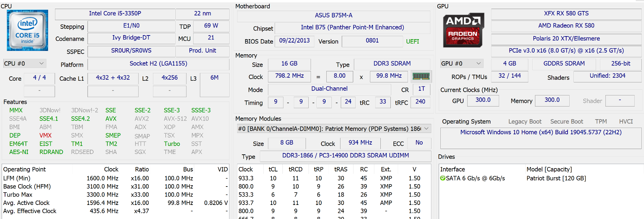Click the greyed-out AVX-512 feature
The image size is (644, 219).
pyautogui.click(x=175, y=119)
